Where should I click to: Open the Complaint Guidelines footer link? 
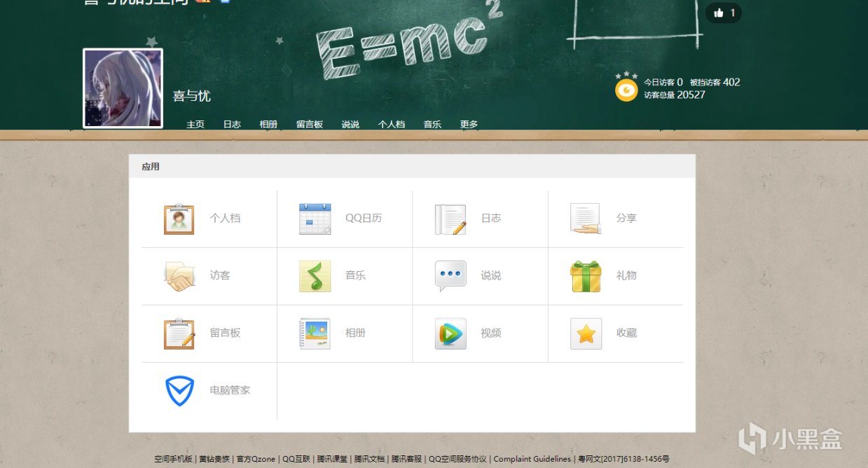pos(532,459)
